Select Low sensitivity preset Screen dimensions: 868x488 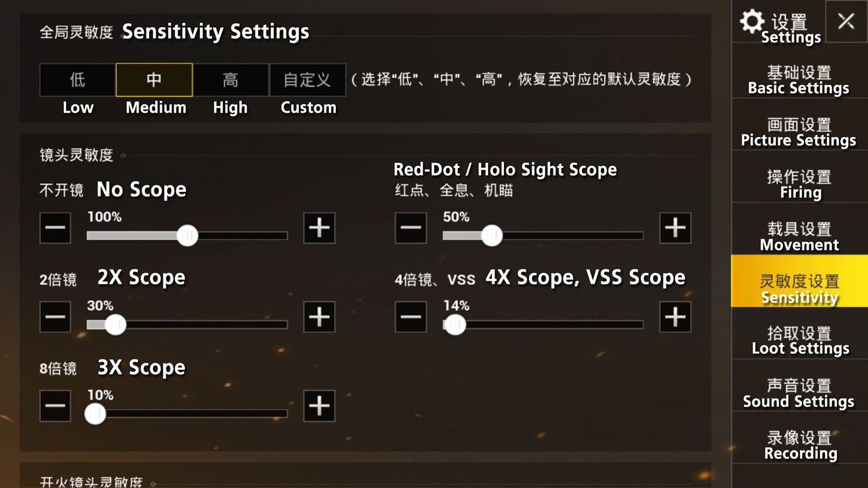[x=78, y=80]
